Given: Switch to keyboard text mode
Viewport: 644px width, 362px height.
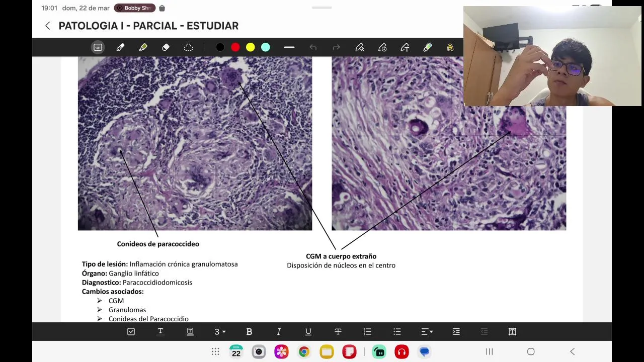Looking at the screenshot, I should [x=98, y=47].
